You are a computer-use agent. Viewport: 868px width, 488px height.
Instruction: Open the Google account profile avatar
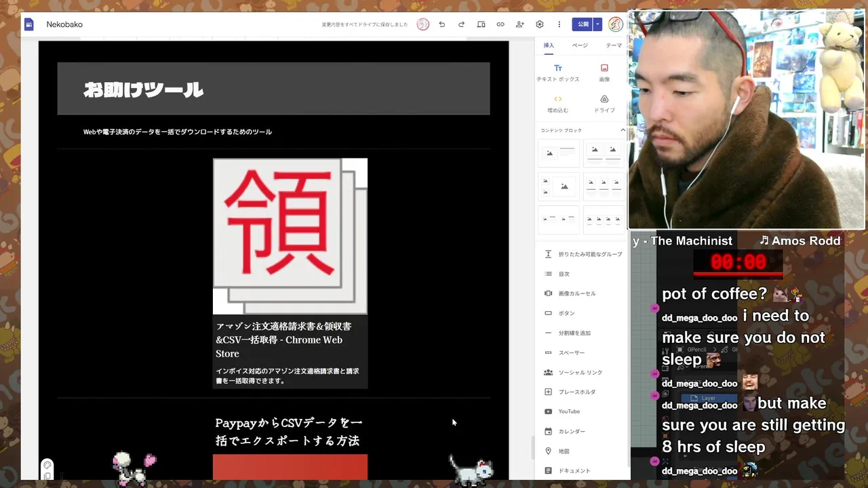(x=616, y=24)
